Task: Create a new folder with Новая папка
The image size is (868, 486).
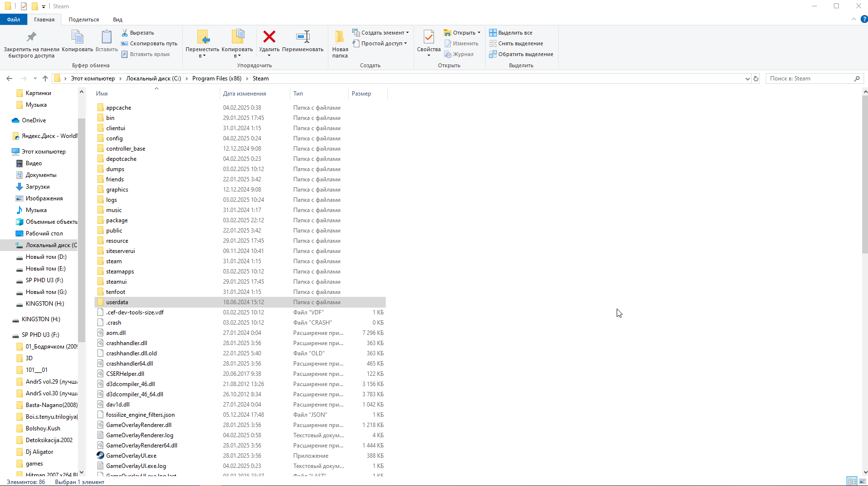Action: point(340,44)
